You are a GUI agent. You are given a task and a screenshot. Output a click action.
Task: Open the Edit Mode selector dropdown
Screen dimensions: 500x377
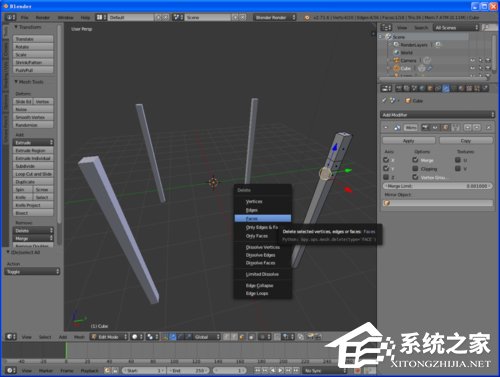pyautogui.click(x=110, y=337)
